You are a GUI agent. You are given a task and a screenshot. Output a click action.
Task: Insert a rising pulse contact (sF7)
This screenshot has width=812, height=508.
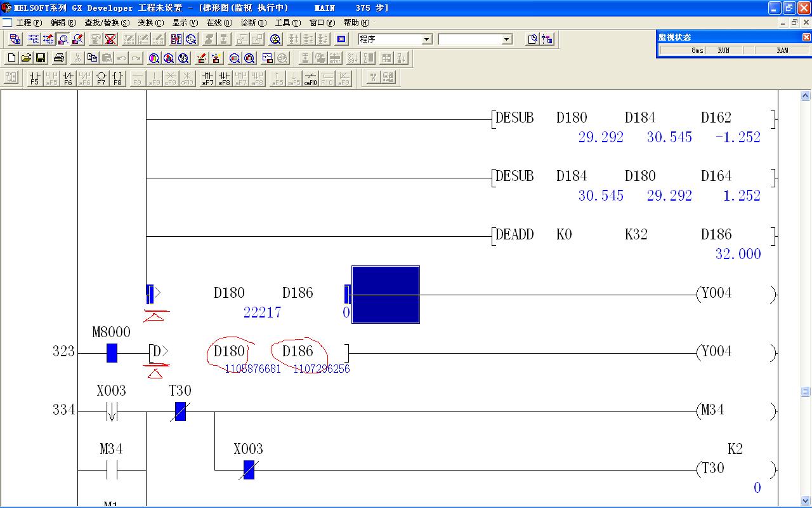(207, 78)
